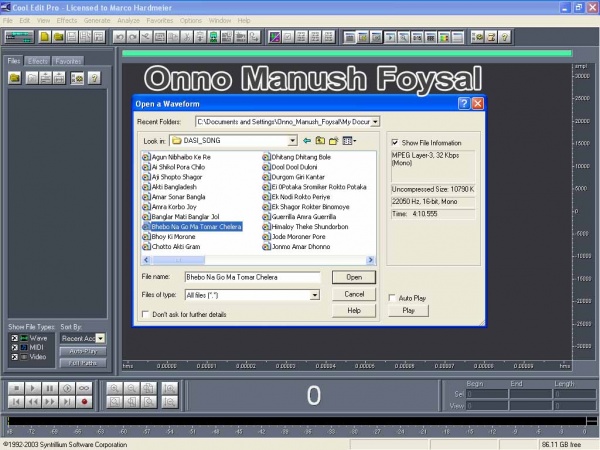Open the Window menu
The width and height of the screenshot is (600, 450).
pyautogui.click(x=220, y=20)
